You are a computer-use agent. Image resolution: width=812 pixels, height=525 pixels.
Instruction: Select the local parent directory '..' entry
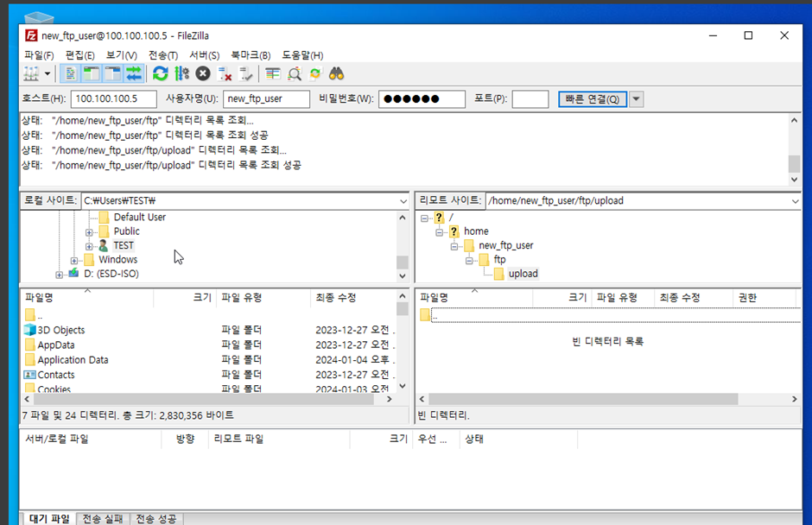[209, 315]
